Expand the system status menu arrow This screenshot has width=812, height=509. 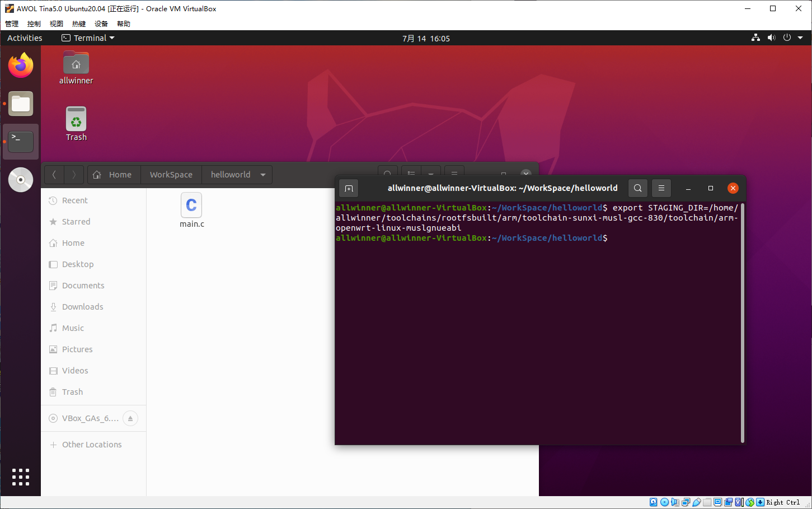800,38
